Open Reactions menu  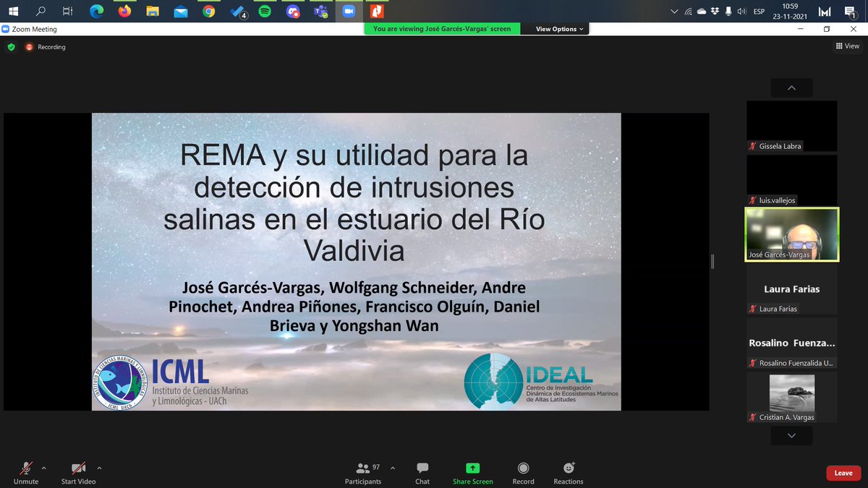[569, 473]
